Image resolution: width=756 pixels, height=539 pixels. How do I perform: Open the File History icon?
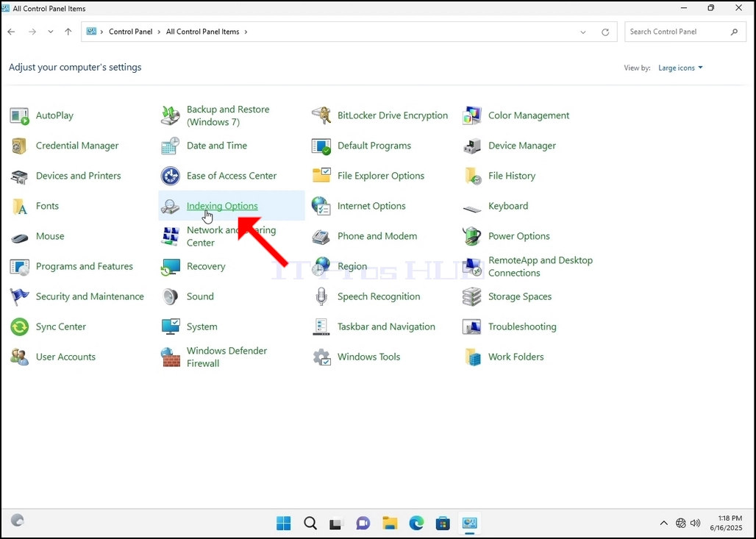(472, 176)
